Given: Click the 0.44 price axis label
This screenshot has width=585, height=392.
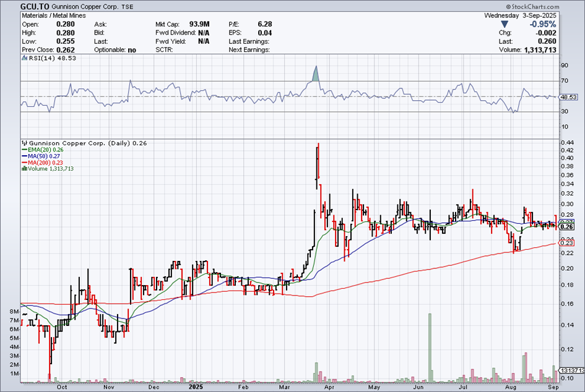Looking at the screenshot, I should (x=567, y=142).
